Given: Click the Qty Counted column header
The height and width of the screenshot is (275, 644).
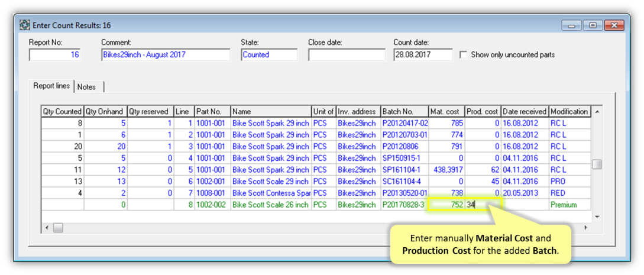Looking at the screenshot, I should 63,111.
